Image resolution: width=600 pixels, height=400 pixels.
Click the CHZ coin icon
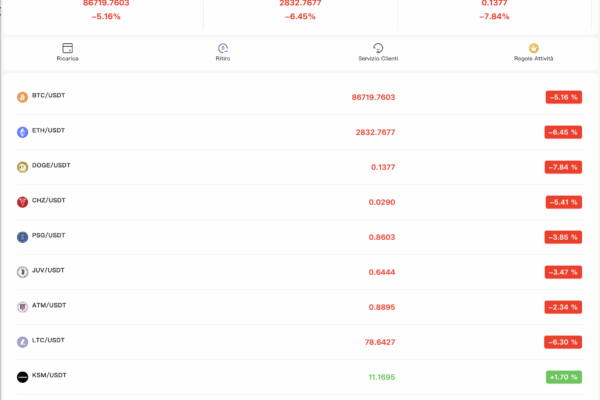[x=23, y=202]
